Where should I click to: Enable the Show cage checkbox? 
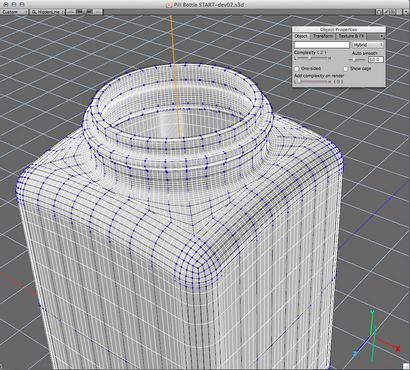click(346, 69)
